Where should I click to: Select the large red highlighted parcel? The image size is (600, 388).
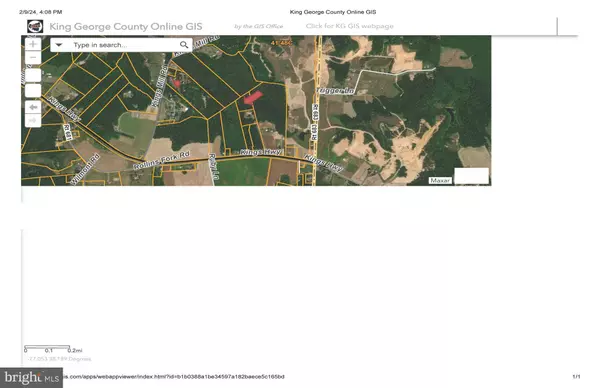(x=253, y=98)
